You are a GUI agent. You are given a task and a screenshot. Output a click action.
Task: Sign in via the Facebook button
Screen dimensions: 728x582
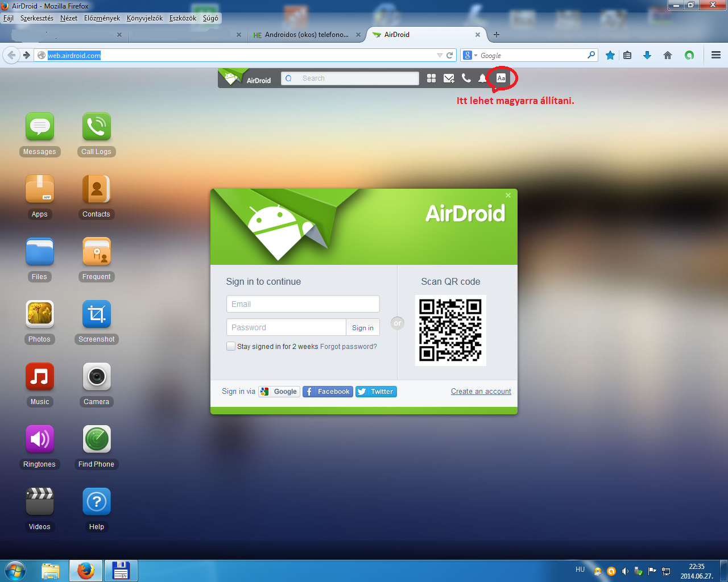pos(328,392)
